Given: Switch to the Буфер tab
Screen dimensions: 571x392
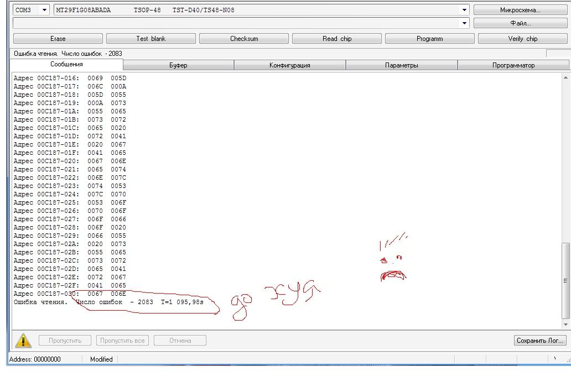Looking at the screenshot, I should point(178,65).
